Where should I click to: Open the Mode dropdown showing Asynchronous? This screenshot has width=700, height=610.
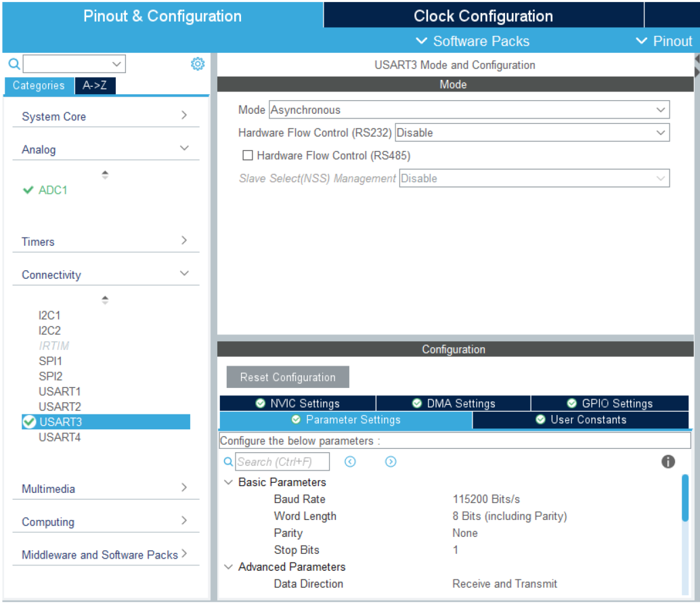coord(468,110)
